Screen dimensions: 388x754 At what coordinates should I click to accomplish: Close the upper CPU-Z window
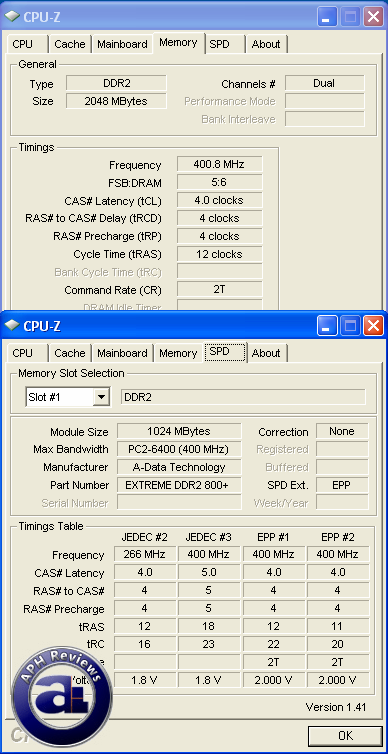[x=373, y=17]
